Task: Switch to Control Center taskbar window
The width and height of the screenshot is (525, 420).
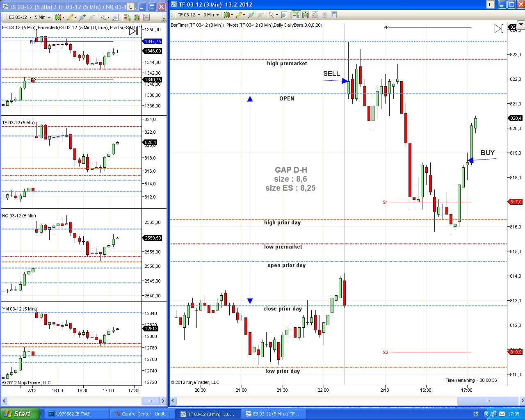Action: click(x=143, y=414)
